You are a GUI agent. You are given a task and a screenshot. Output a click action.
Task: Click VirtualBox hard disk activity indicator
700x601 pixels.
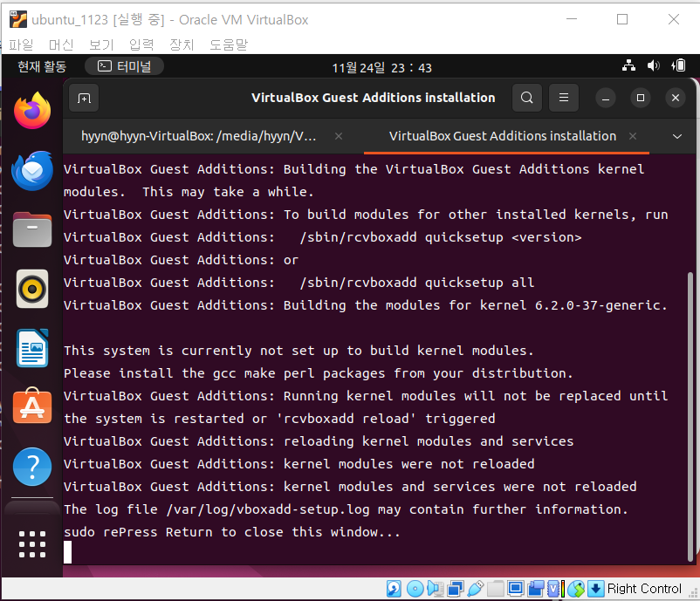394,589
